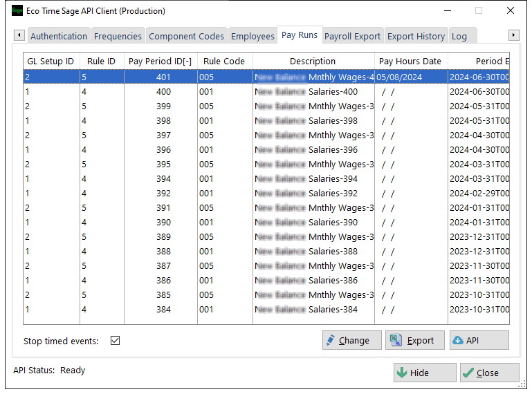This screenshot has height=394, width=532.
Task: Select pay period 399 cell
Action: pyautogui.click(x=160, y=106)
